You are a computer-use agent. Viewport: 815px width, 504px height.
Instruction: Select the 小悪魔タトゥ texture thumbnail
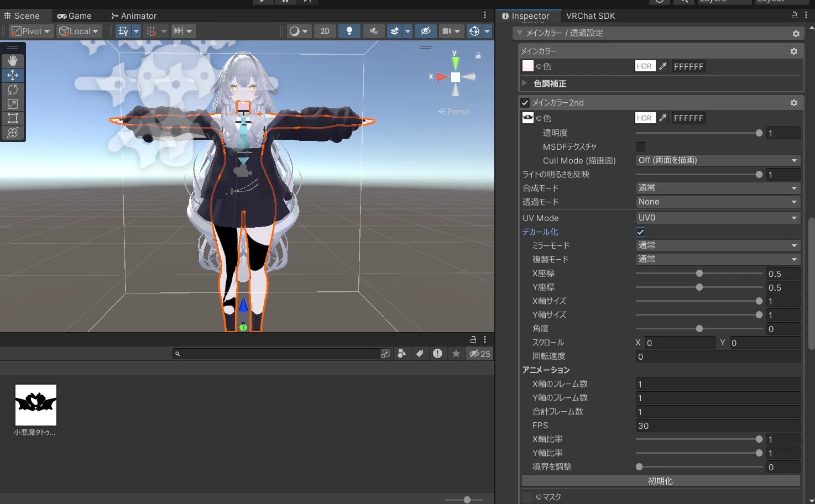(35, 405)
